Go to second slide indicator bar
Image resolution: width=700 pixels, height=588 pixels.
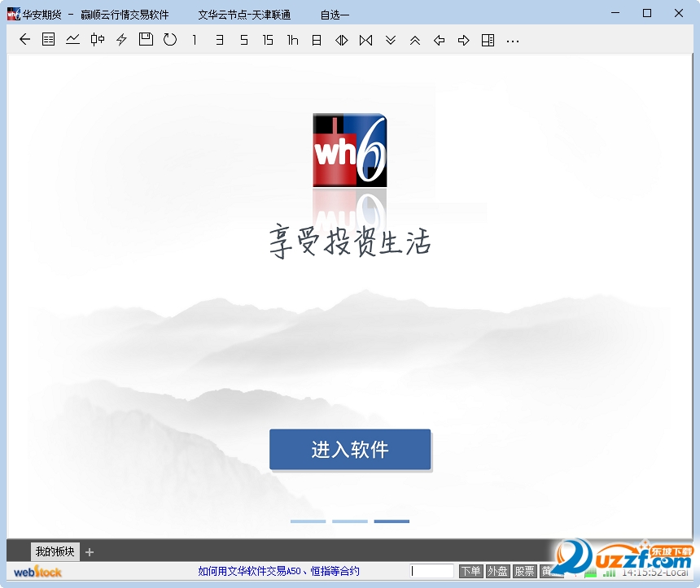[350, 521]
